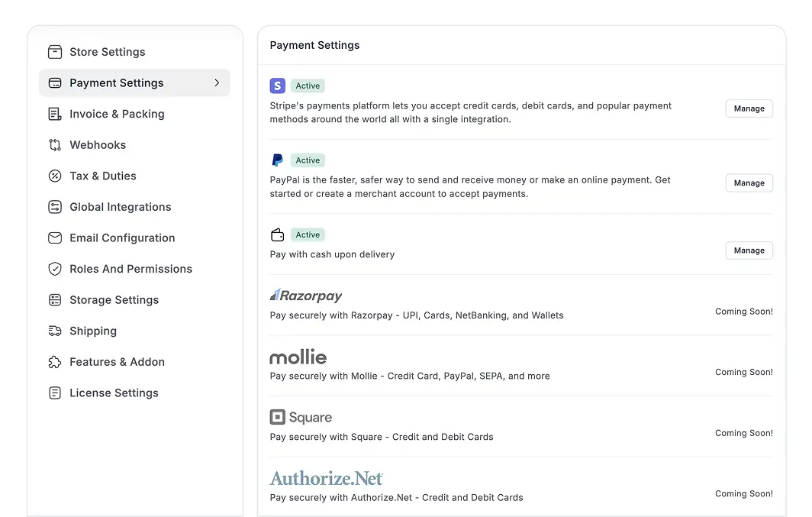The image size is (812, 517).
Task: Click the Roles And Permissions shield icon
Action: [55, 269]
